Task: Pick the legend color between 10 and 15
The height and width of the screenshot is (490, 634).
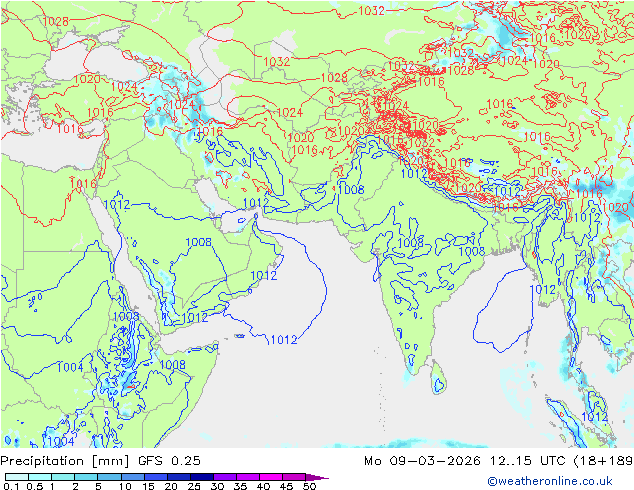Action: click(133, 477)
